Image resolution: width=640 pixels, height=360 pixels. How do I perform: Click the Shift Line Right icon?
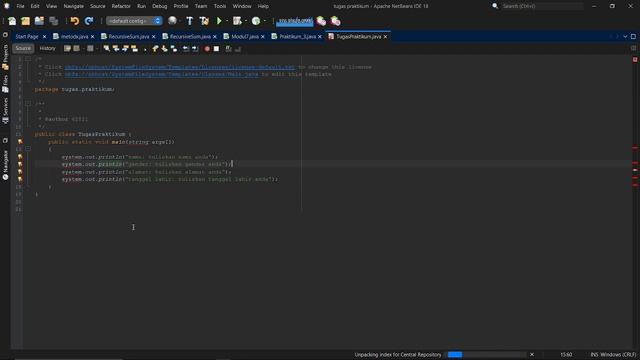point(195,49)
